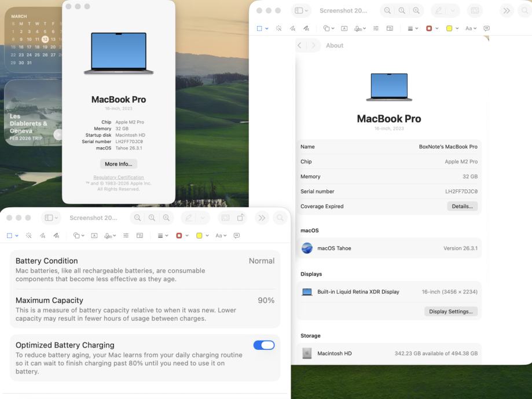Open signature dropdown in right Preview window

360,28
